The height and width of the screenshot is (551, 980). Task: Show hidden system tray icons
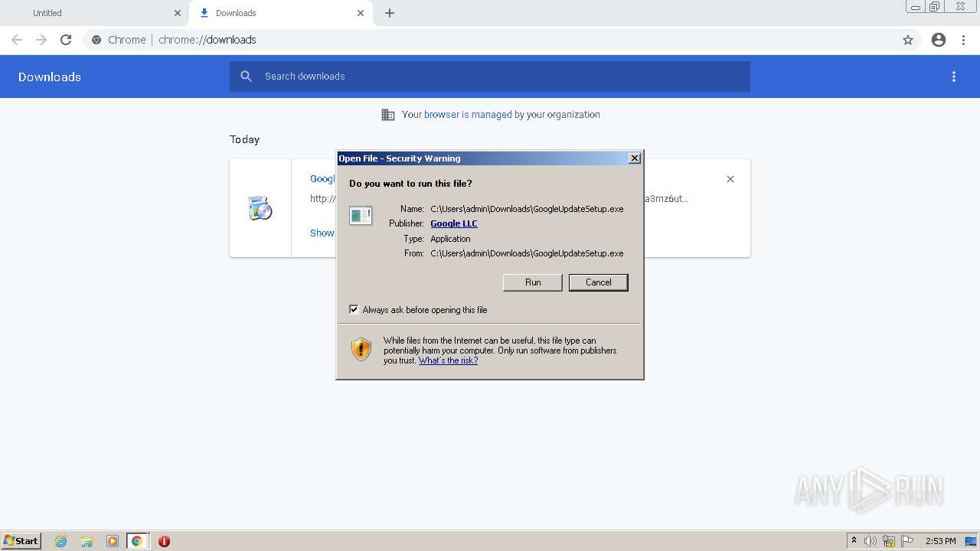pos(854,541)
